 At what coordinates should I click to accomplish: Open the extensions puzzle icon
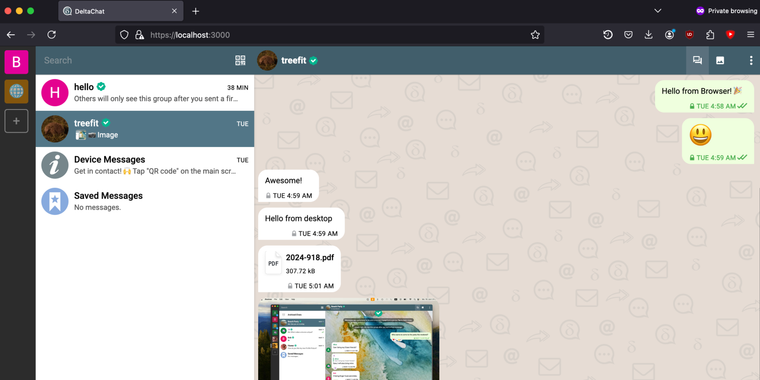[710, 35]
